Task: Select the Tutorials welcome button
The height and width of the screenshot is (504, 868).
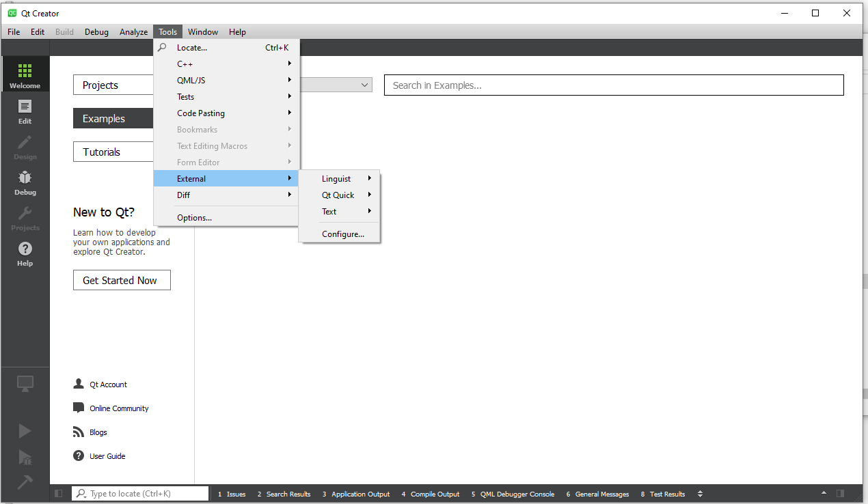Action: click(x=113, y=152)
